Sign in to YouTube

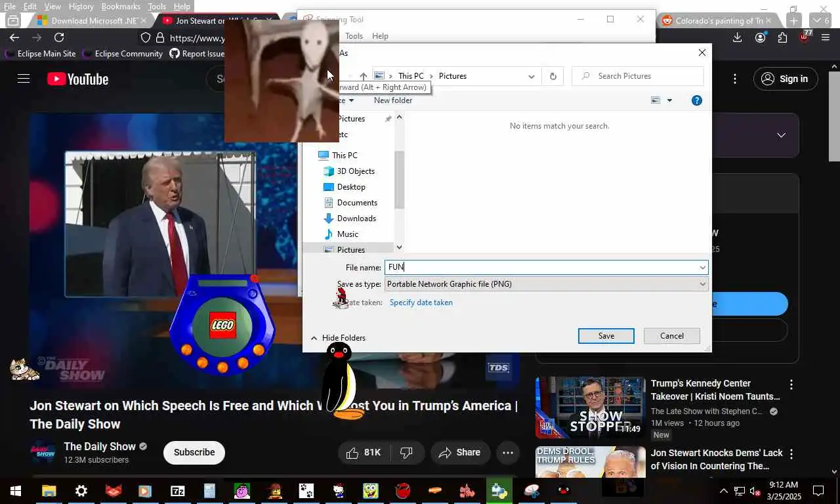pyautogui.click(x=784, y=79)
